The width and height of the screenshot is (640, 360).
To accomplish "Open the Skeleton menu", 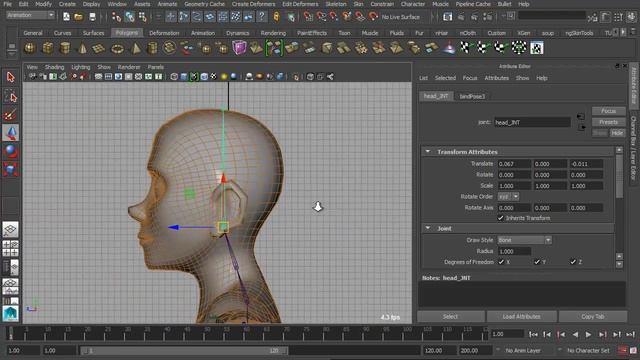I will (336, 4).
